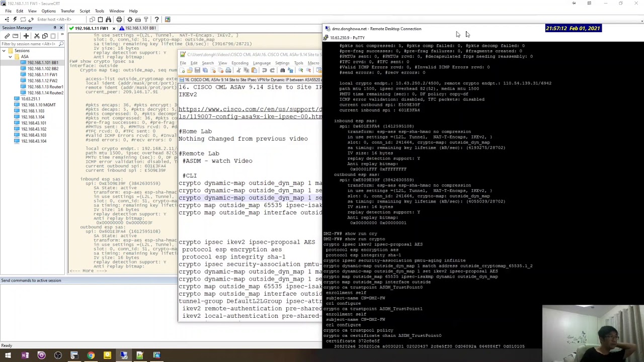The image size is (644, 362).
Task: Select session 10.63.251.1
Action: (30, 99)
